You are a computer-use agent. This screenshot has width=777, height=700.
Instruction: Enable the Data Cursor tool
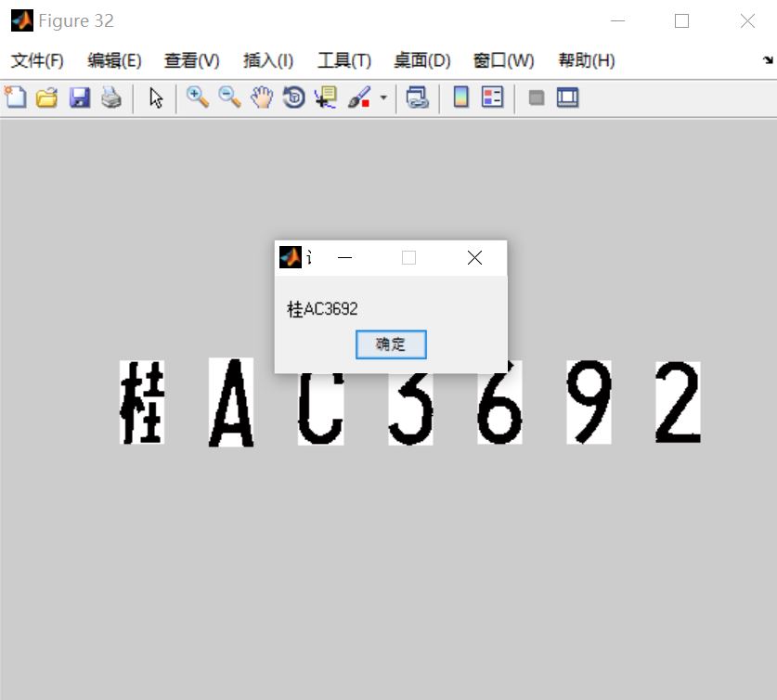(326, 97)
